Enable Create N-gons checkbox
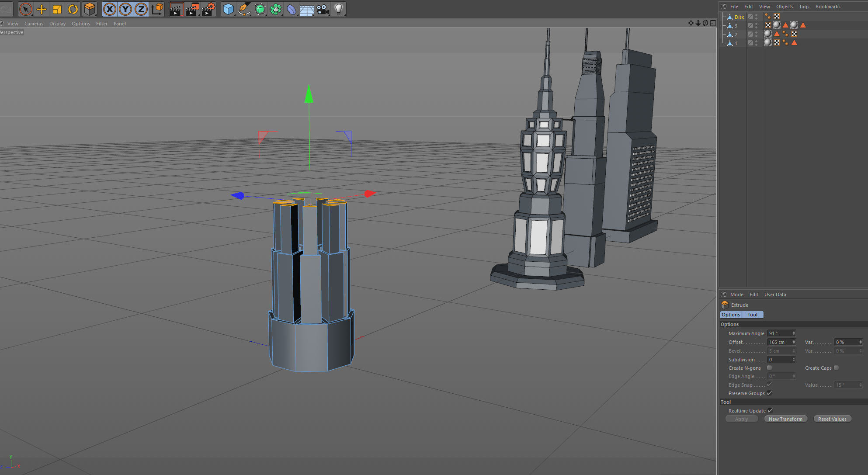 769,368
